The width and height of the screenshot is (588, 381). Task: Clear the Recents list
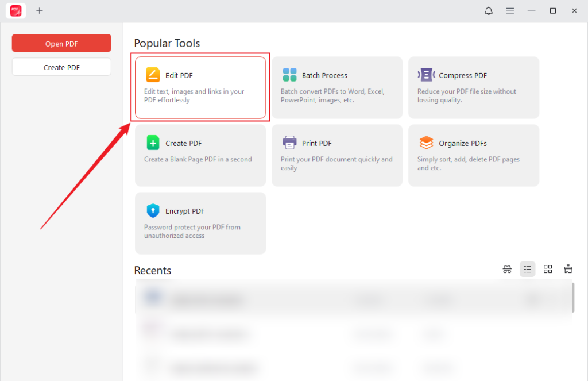pos(568,269)
